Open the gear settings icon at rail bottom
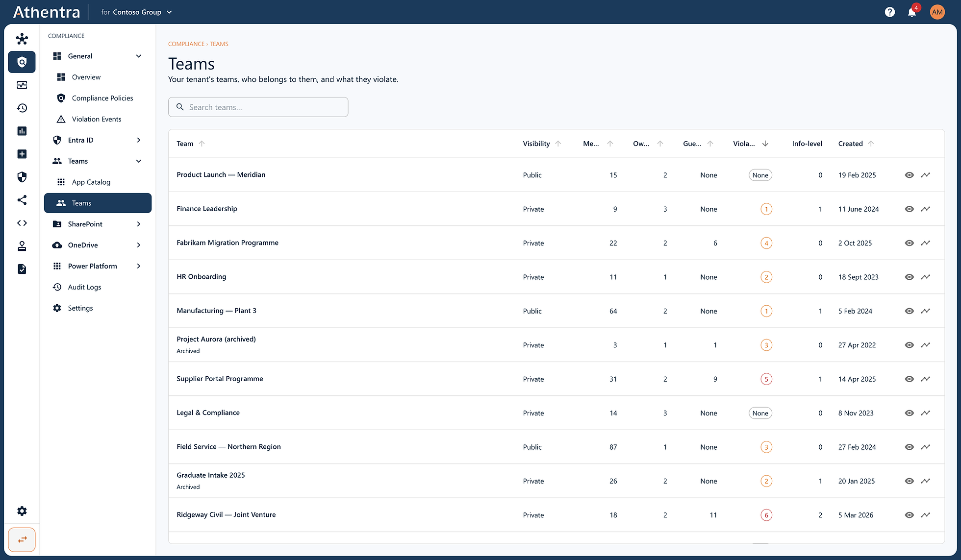The width and height of the screenshot is (961, 560). (x=22, y=511)
